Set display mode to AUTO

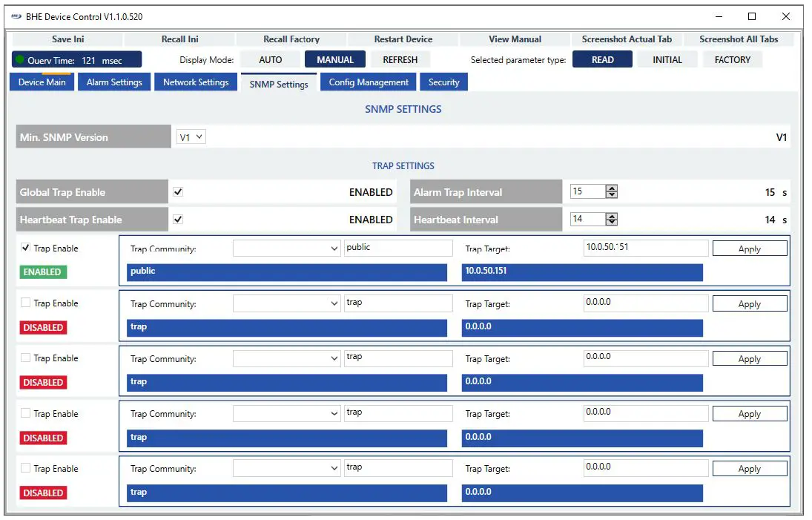click(271, 59)
